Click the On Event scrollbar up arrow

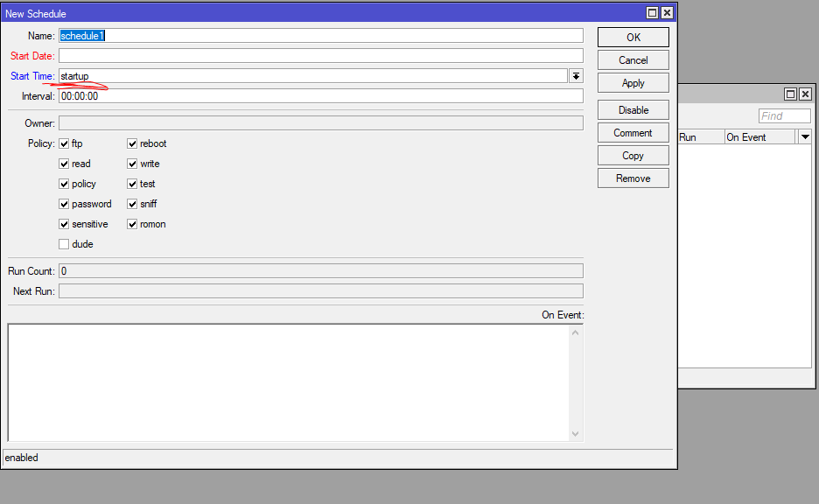click(x=575, y=332)
